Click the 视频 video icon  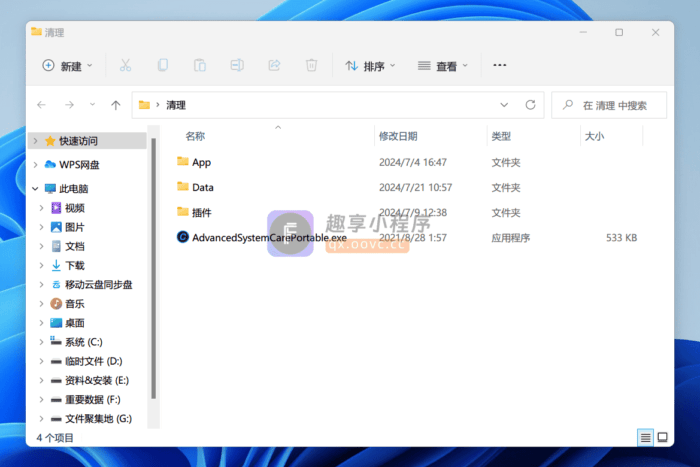point(56,208)
